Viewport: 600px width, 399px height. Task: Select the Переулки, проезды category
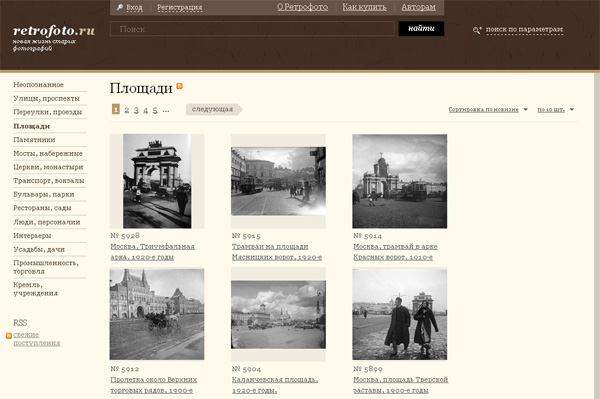tap(47, 112)
